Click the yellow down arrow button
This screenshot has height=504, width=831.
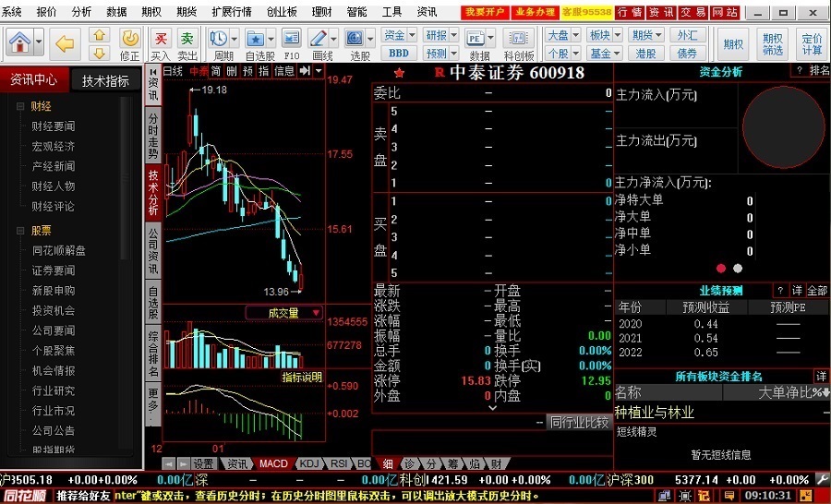pos(99,53)
